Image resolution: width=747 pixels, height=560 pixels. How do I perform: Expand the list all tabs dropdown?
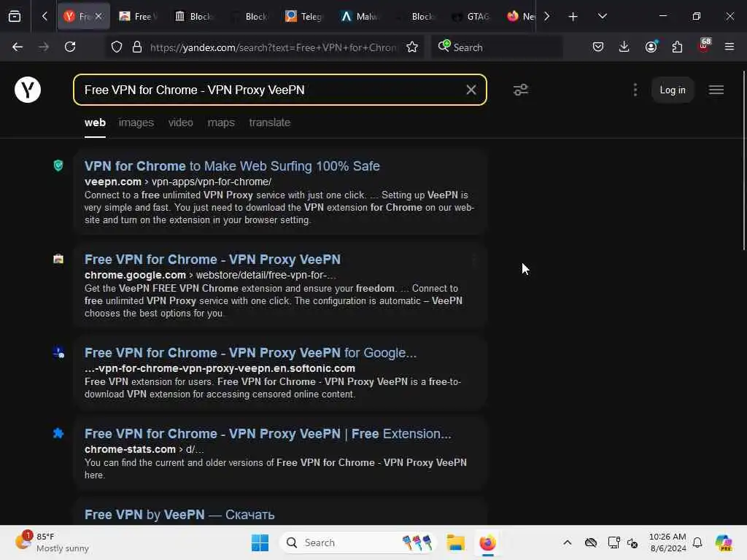tap(602, 17)
